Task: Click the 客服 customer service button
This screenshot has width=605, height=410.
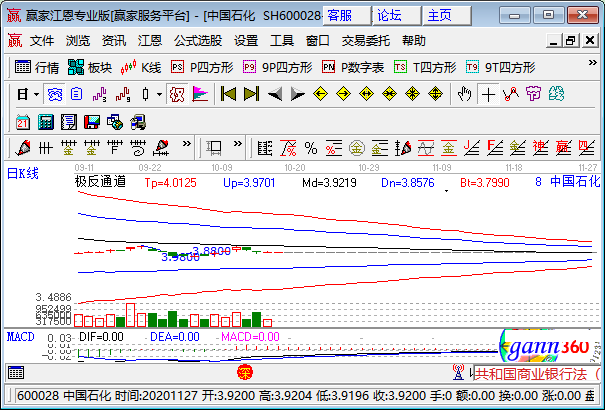Action: coord(347,15)
